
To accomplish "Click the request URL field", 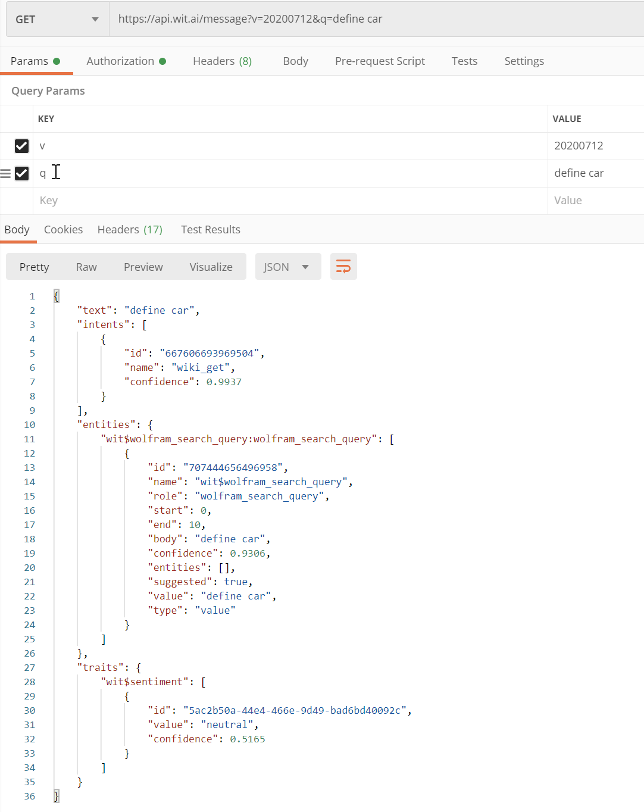I will (377, 19).
